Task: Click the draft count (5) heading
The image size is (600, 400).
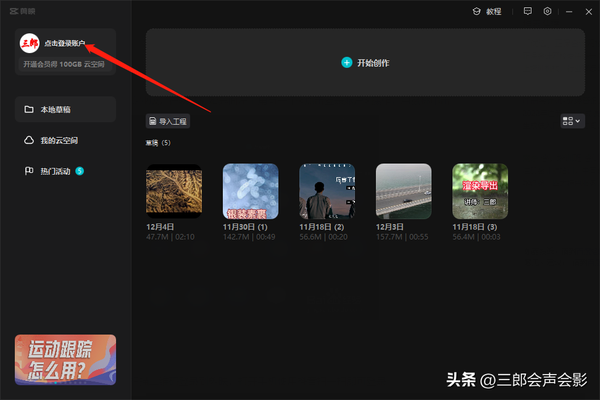Action: 158,143
